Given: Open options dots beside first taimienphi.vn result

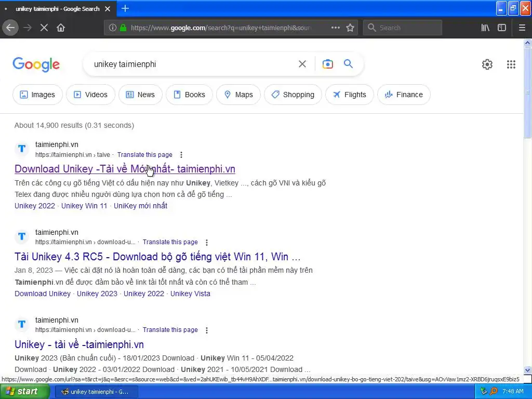Looking at the screenshot, I should click(x=181, y=155).
